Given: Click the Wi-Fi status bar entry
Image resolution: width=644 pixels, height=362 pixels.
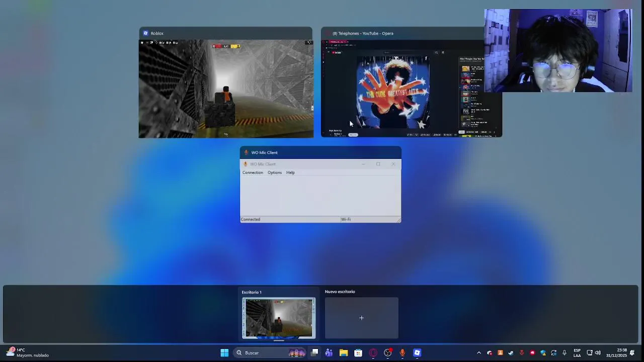Looking at the screenshot, I should tap(346, 219).
